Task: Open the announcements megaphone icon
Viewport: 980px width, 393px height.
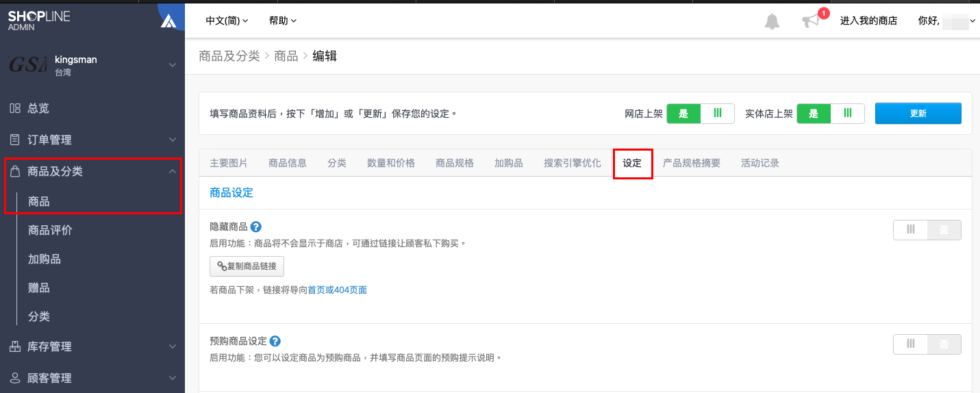Action: pos(811,21)
